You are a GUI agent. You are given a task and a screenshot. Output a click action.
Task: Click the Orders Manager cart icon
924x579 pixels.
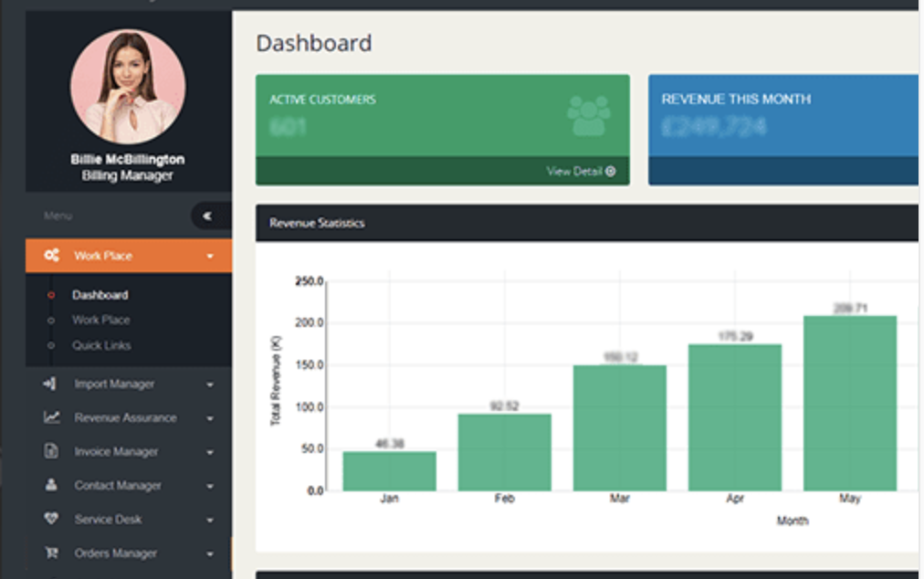coord(51,553)
